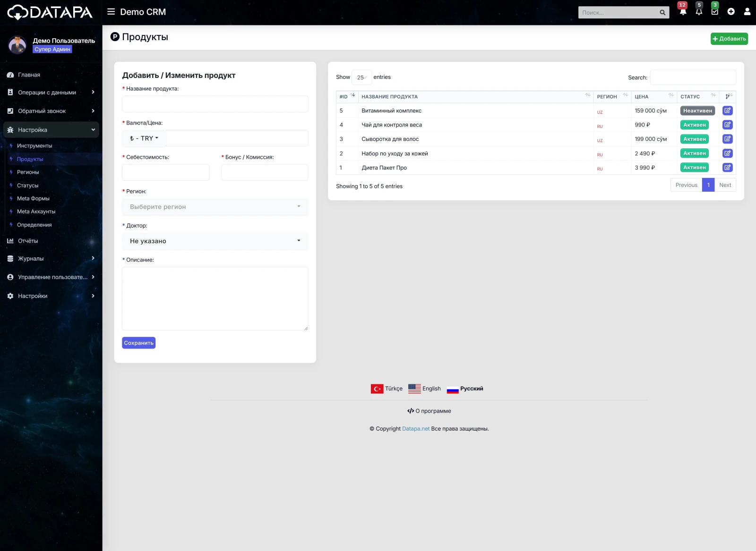This screenshot has height=551, width=756.
Task: Click the Next pagination button
Action: [x=725, y=185]
